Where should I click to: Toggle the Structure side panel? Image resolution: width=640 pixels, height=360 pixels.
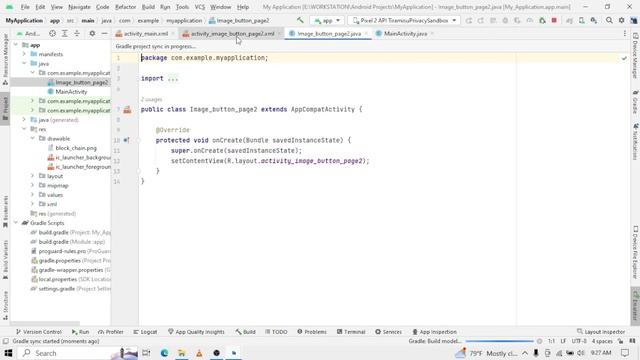click(5, 305)
